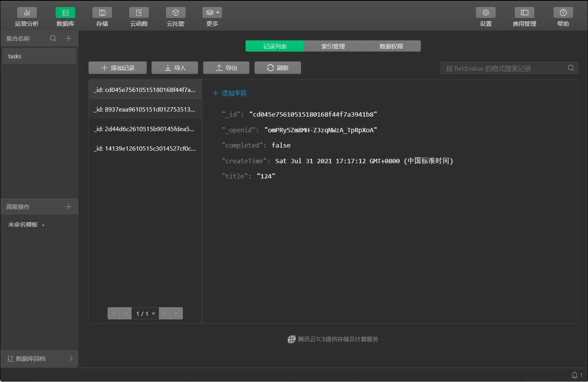The height and width of the screenshot is (382, 588).
Task: Open the 云托管 cloud hosting icon
Action: click(x=176, y=13)
